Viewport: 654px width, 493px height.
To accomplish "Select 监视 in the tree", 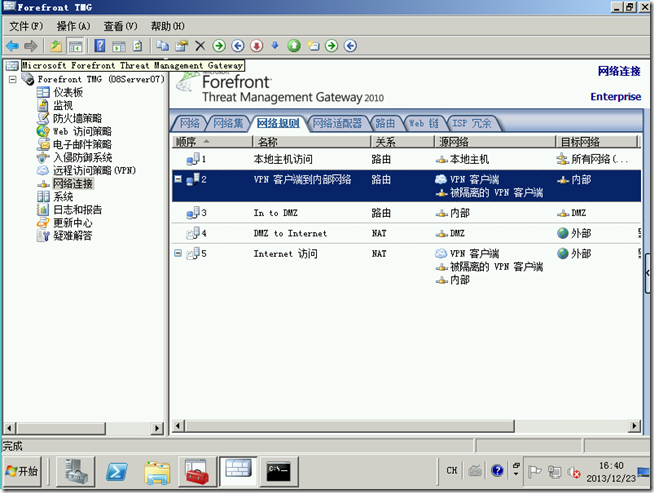I will click(x=63, y=106).
